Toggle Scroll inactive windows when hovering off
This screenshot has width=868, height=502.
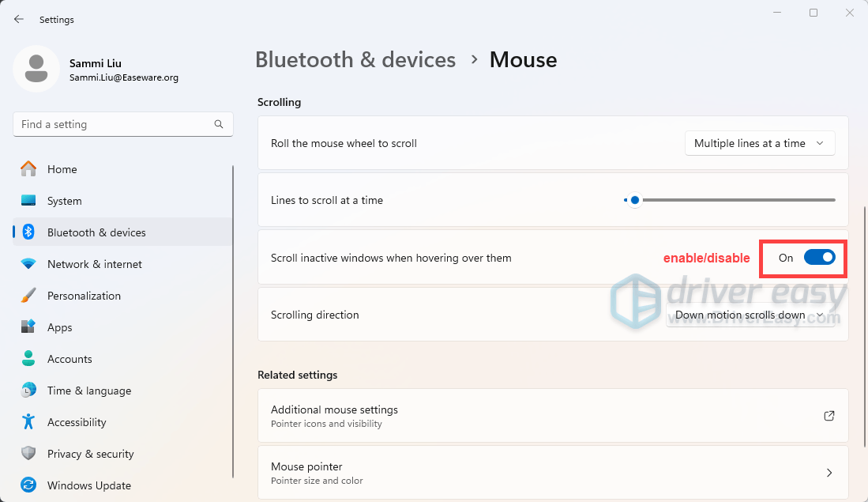pos(819,257)
